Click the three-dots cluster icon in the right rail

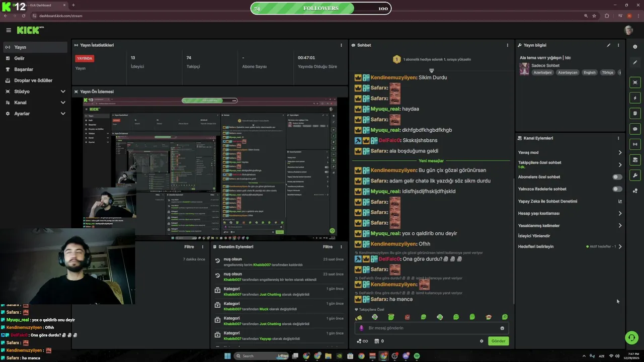pos(635,191)
